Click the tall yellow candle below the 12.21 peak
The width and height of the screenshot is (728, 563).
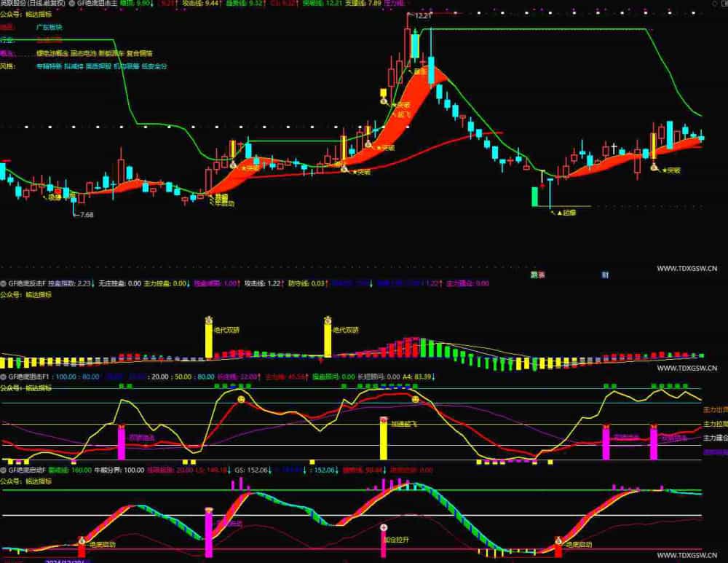tap(415, 45)
